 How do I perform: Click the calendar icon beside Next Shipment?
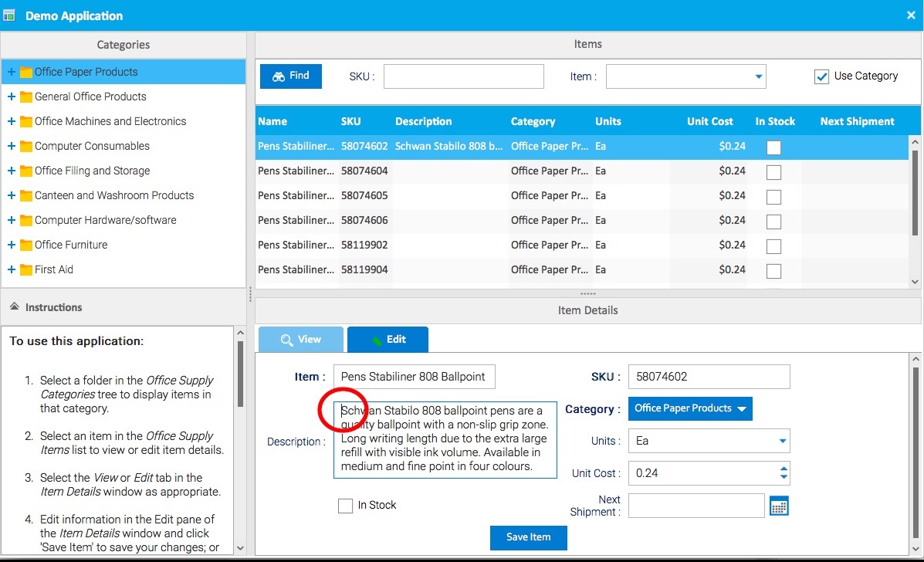779,506
